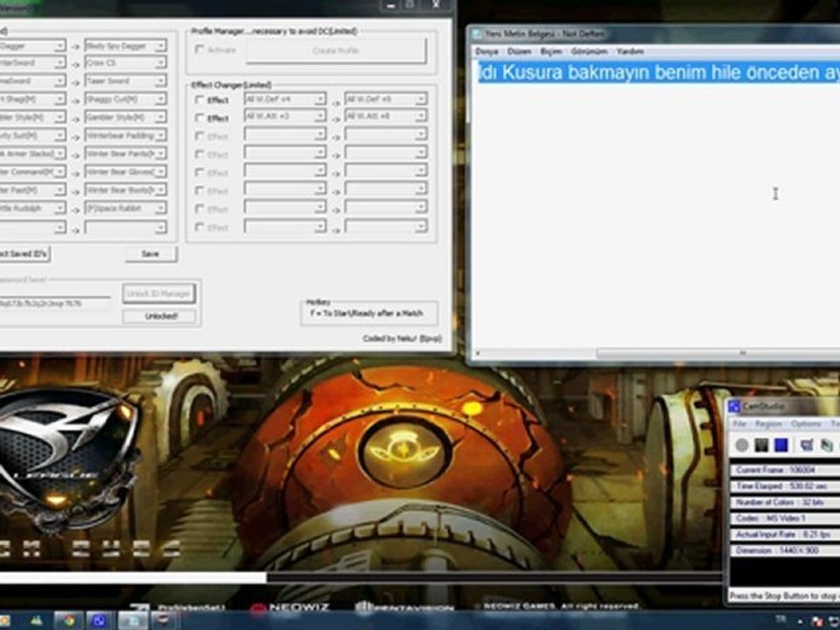840x630 pixels.
Task: Click the Saved ID's button
Action: (24, 254)
